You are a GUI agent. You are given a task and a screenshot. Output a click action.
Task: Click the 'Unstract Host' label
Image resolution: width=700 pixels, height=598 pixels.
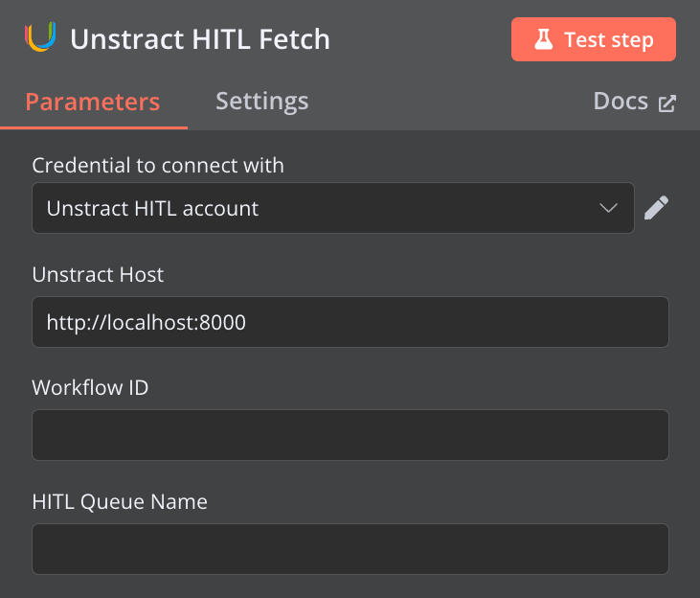click(98, 274)
